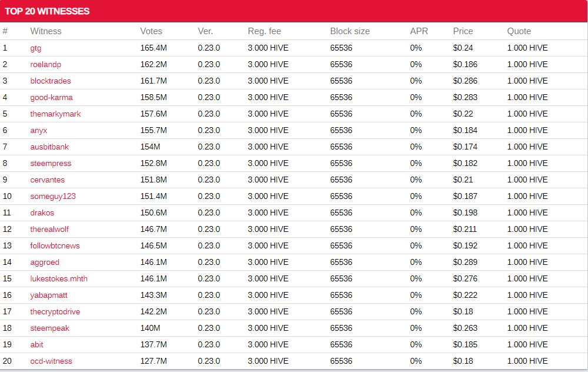The height and width of the screenshot is (372, 588).
Task: Click the Block size column header
Action: [349, 32]
